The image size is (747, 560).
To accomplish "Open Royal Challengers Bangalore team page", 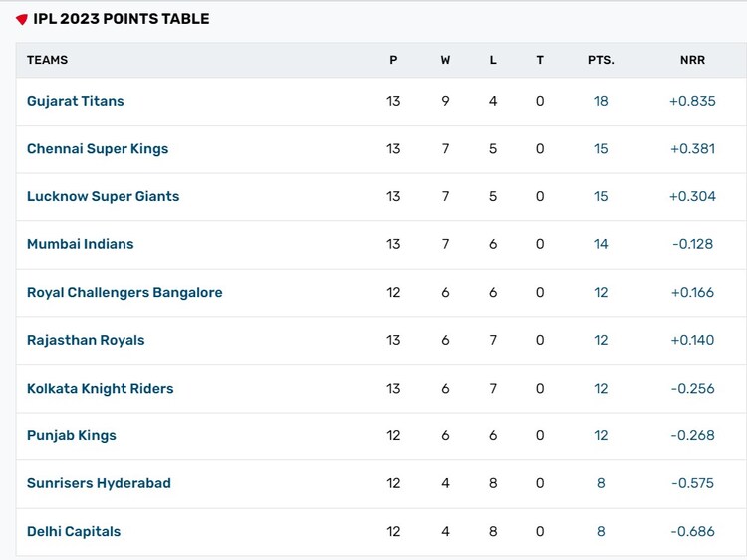I will 124,292.
